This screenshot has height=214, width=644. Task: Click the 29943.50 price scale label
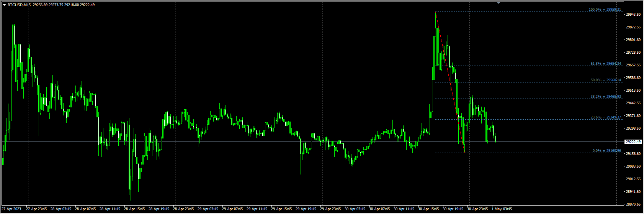(633, 15)
